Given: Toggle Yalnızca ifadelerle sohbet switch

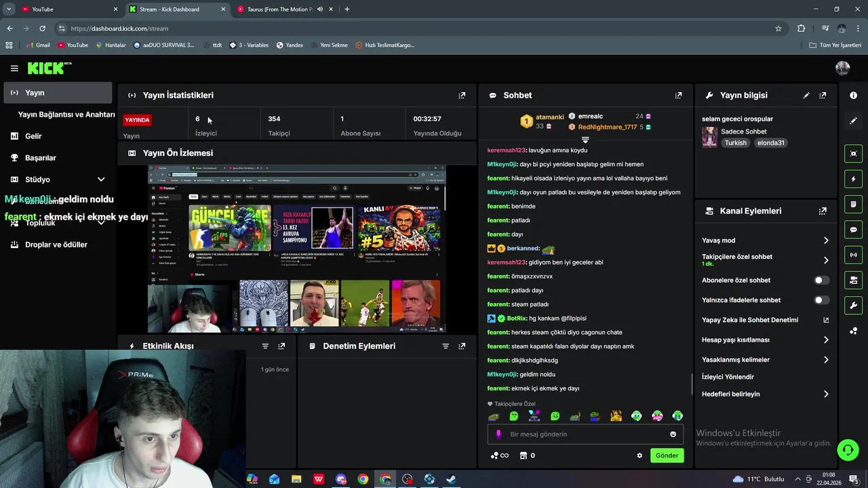Looking at the screenshot, I should click(x=821, y=300).
